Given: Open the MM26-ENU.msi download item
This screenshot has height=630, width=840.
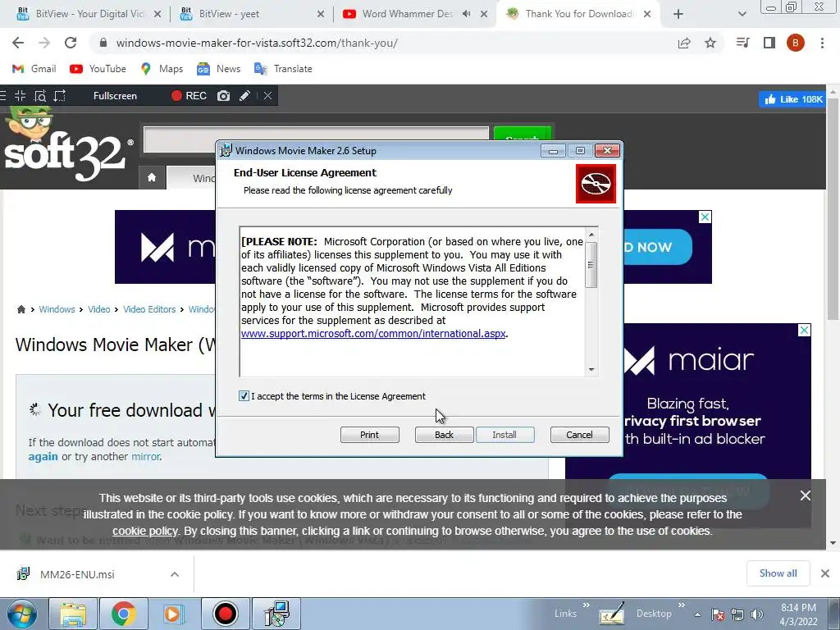Looking at the screenshot, I should point(78,574).
